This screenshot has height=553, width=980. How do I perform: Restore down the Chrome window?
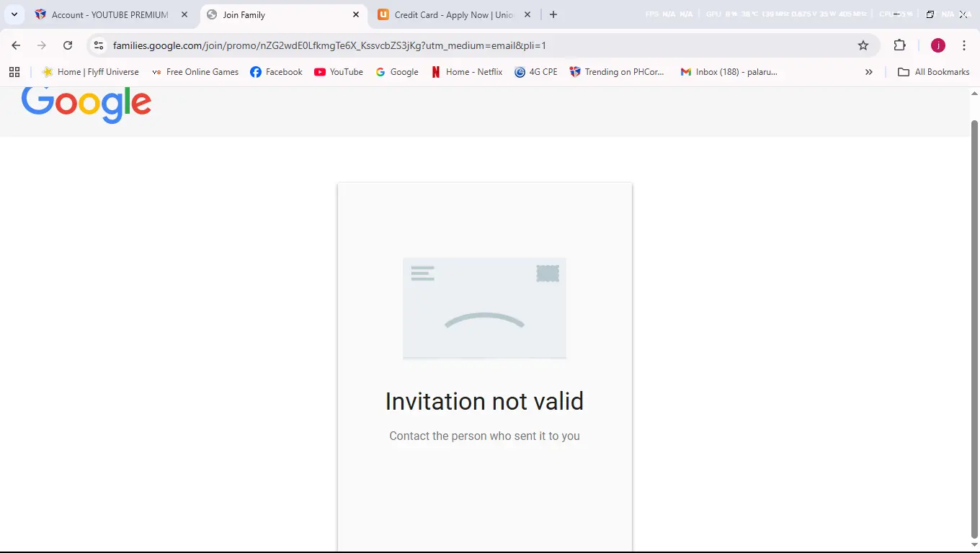point(930,14)
